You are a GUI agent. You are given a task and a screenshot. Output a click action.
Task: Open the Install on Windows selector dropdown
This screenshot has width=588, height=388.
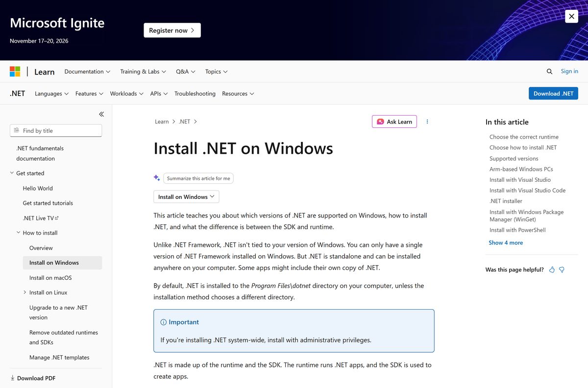pyautogui.click(x=186, y=196)
